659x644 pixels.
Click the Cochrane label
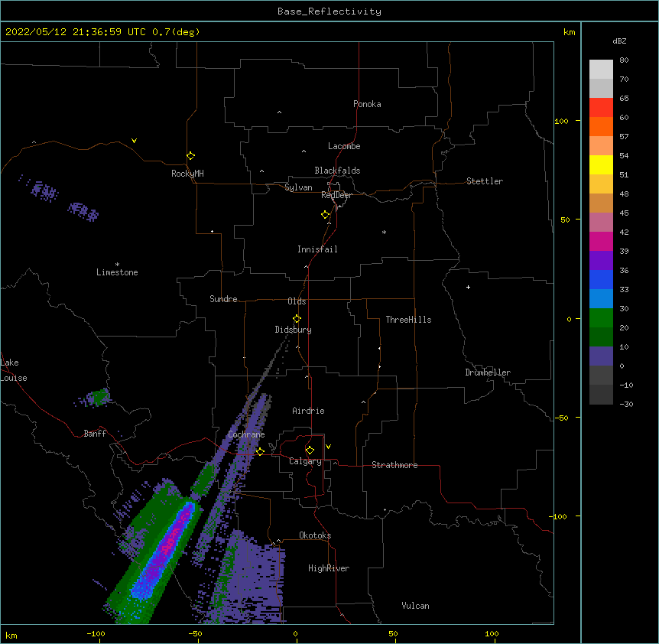[x=246, y=434]
